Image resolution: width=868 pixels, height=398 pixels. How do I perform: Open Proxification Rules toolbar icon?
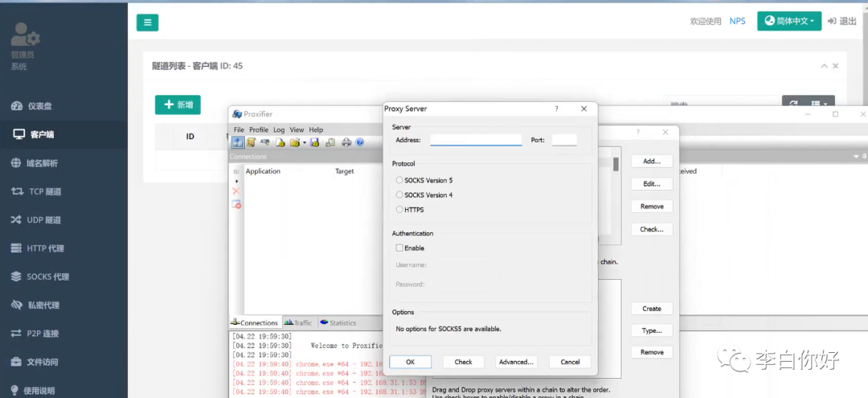click(251, 142)
